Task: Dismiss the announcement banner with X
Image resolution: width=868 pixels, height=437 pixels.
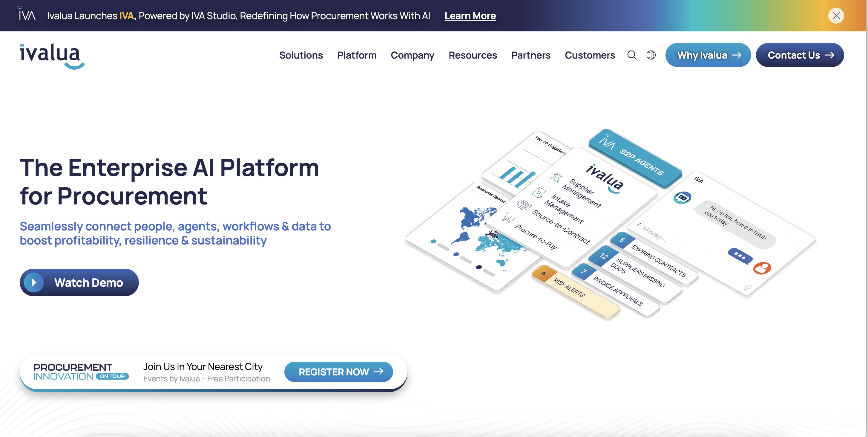Action: pos(836,16)
